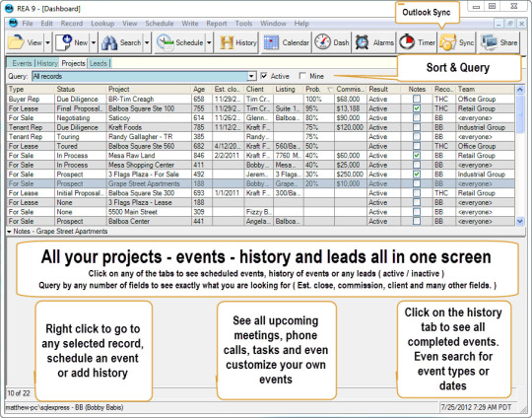Viewport: 532px width, 418px height.
Task: Select the Mesa Shopping Center row
Action: point(260,165)
